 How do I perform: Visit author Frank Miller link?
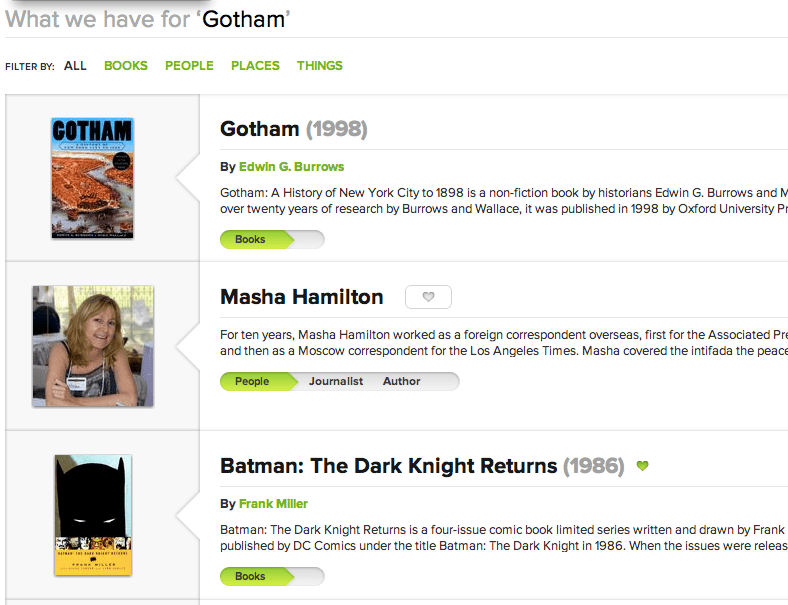pyautogui.click(x=273, y=504)
